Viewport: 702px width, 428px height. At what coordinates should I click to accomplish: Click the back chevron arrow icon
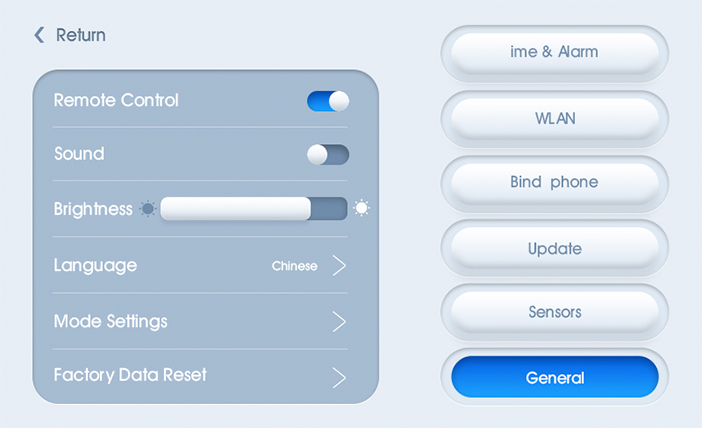39,35
